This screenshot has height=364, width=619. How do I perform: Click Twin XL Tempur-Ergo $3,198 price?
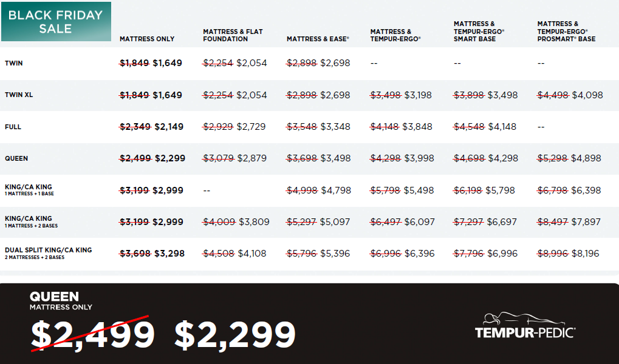(419, 95)
